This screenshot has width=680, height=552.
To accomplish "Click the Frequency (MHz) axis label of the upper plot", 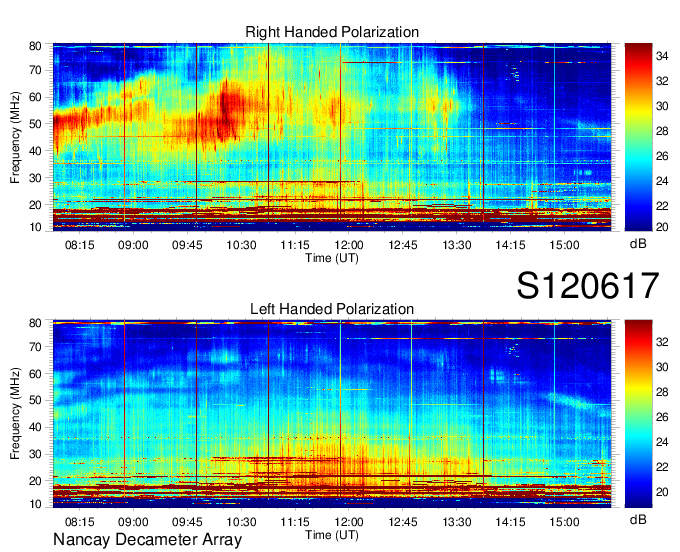I will (x=15, y=137).
